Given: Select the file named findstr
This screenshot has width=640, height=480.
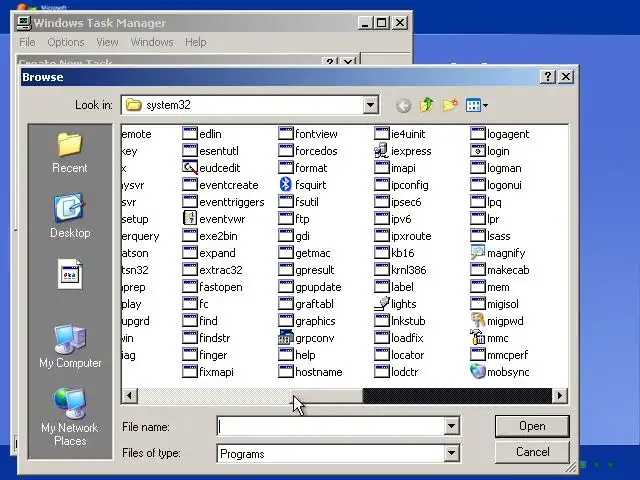Looking at the screenshot, I should 215,338.
